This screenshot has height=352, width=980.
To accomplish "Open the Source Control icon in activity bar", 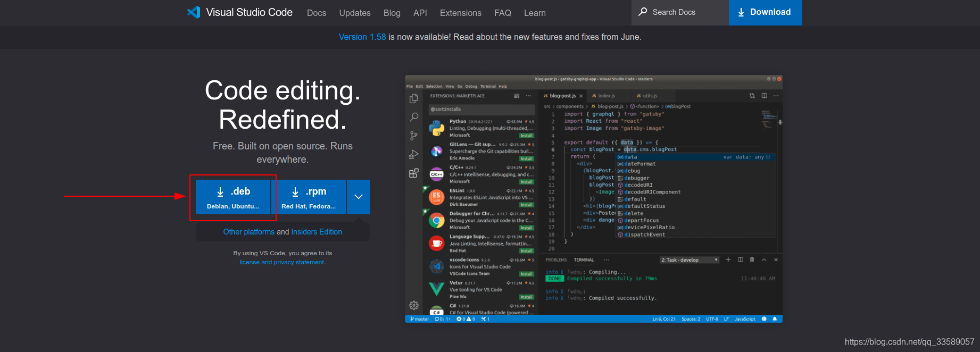I will tap(414, 136).
